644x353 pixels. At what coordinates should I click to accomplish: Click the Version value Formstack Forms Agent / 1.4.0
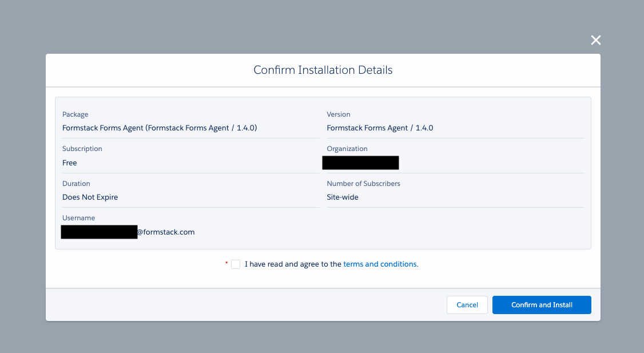point(380,128)
